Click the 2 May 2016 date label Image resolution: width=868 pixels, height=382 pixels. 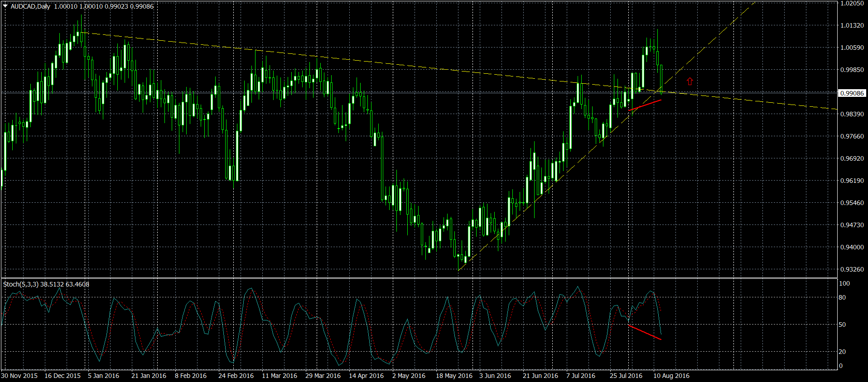click(409, 376)
